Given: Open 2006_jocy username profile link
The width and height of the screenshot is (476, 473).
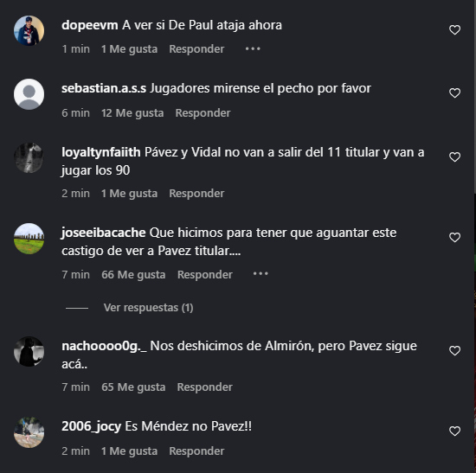Looking at the screenshot, I should 92,426.
